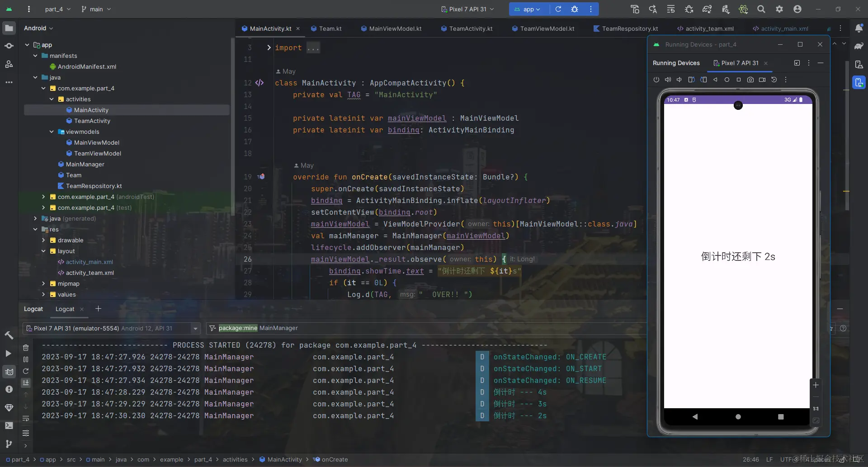Add a new Logcat tab
Viewport: 868px width, 467px height.
(98, 309)
